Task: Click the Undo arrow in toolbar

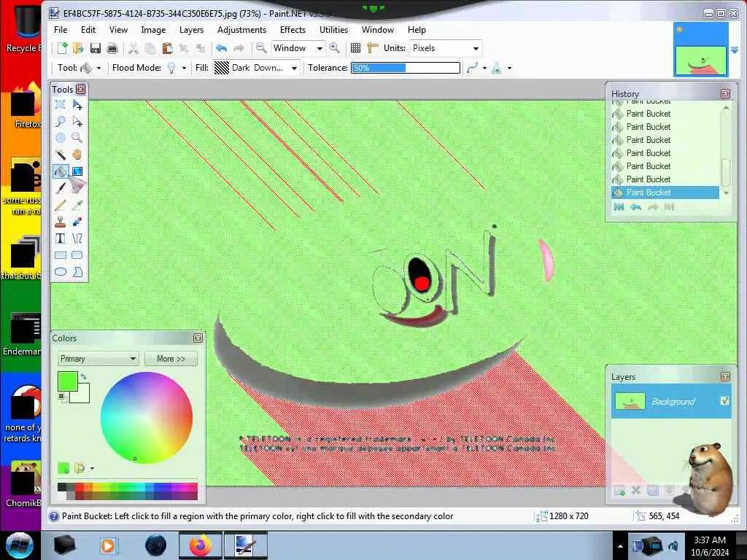Action: [x=221, y=47]
